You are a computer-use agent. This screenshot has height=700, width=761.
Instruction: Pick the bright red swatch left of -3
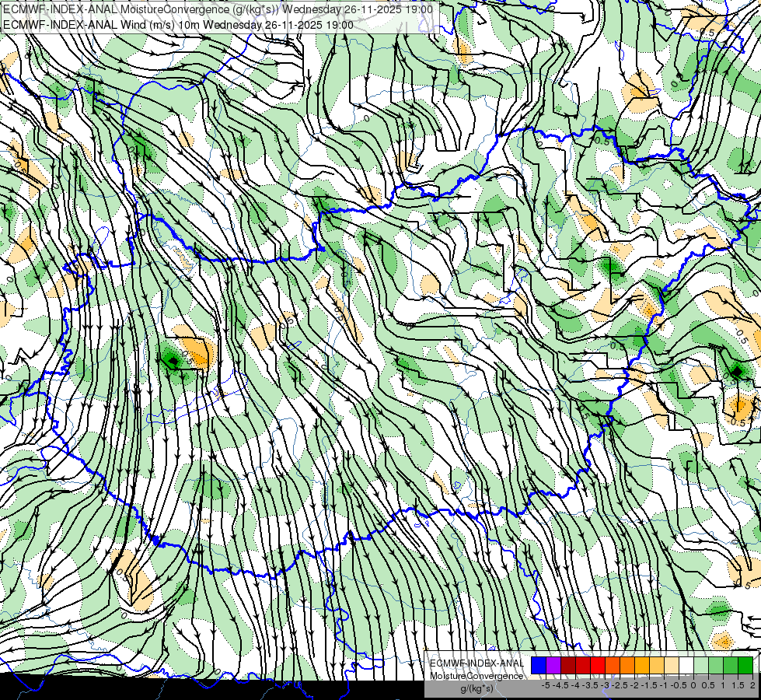(x=598, y=666)
